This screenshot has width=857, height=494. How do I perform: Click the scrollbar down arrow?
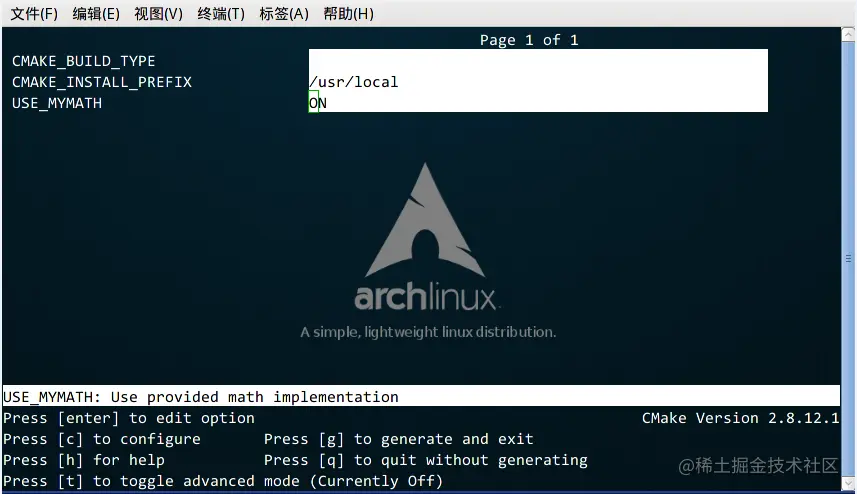848,484
